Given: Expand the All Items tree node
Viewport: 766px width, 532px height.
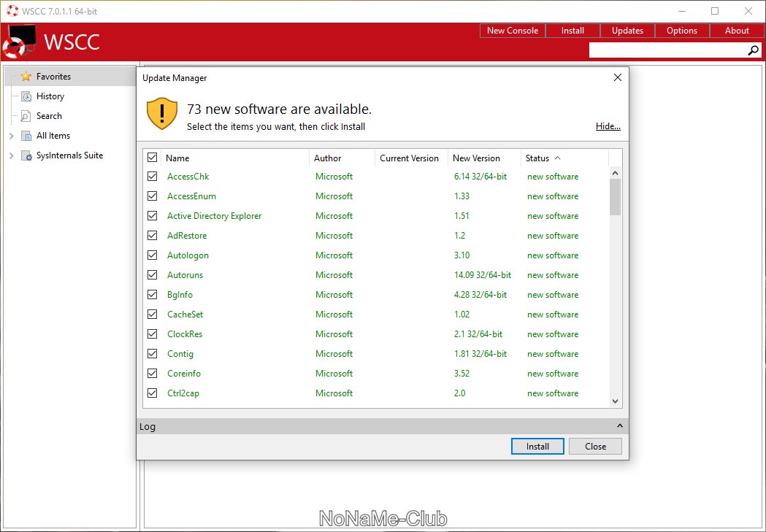Looking at the screenshot, I should click(x=11, y=136).
